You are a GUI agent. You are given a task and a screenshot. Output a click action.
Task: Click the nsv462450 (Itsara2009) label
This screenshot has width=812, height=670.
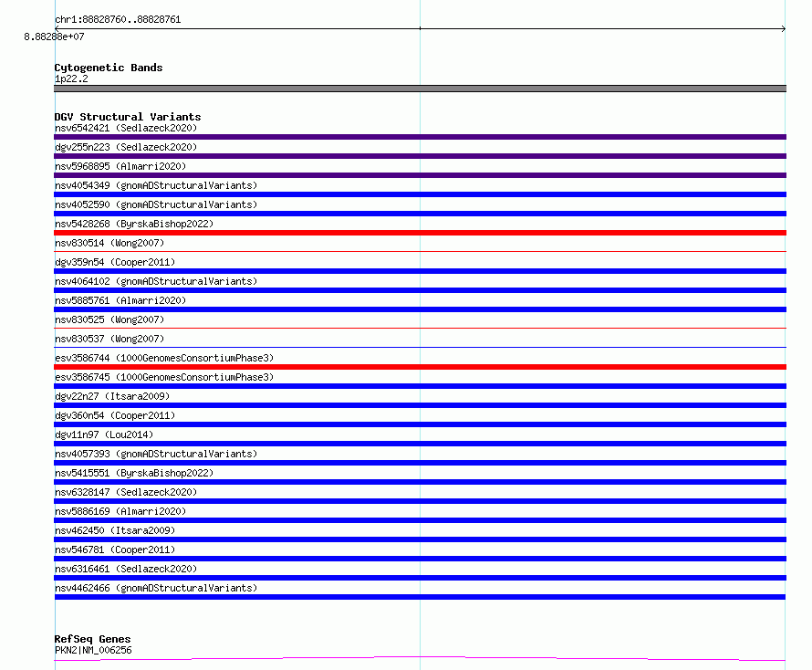(x=115, y=530)
